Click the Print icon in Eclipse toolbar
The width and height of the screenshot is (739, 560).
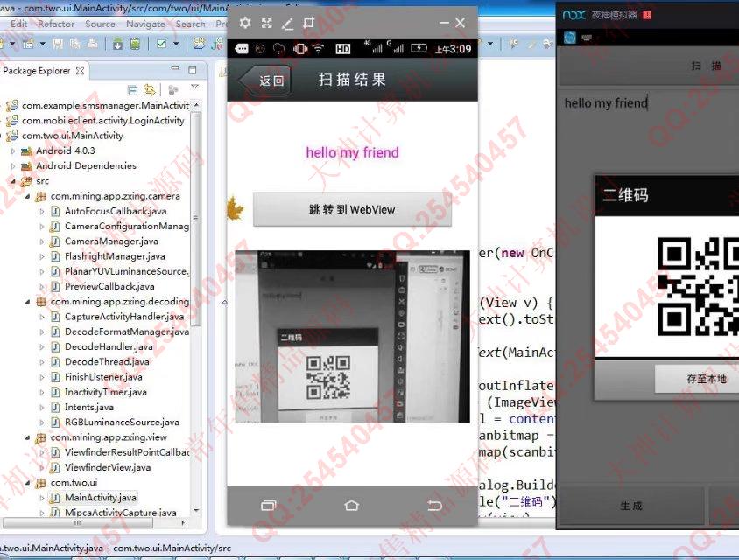(x=93, y=44)
